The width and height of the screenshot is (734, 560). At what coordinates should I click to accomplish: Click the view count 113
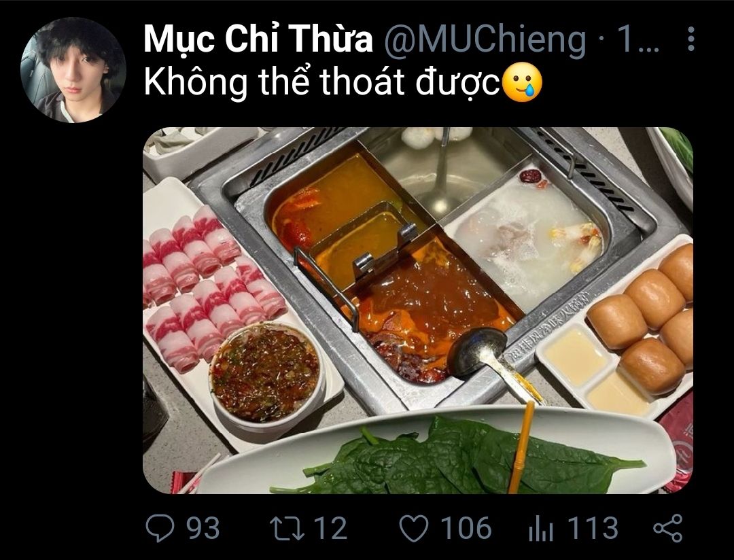[x=593, y=528]
